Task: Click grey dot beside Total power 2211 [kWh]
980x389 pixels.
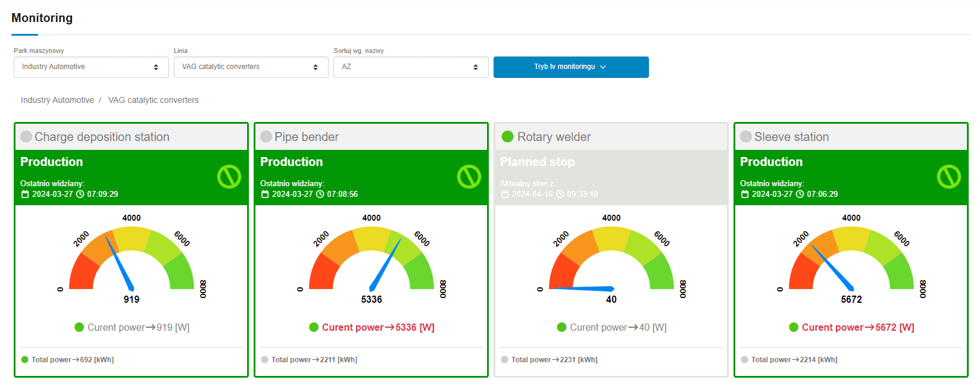Action: pyautogui.click(x=264, y=359)
